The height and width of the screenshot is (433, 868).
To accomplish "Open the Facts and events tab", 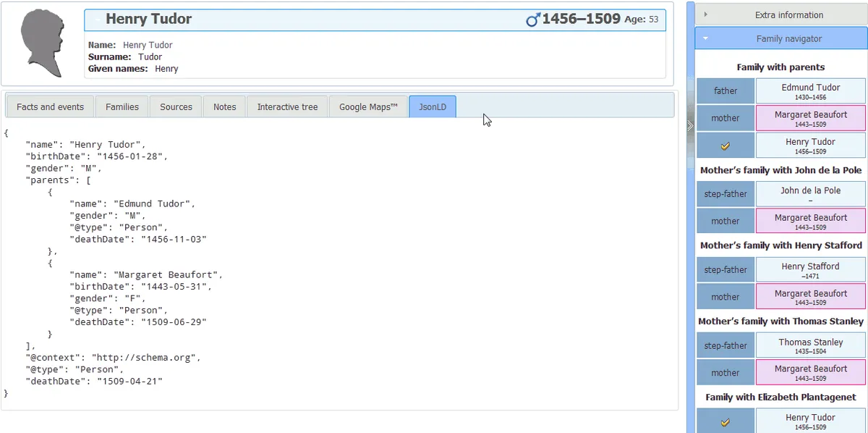I will [x=50, y=106].
